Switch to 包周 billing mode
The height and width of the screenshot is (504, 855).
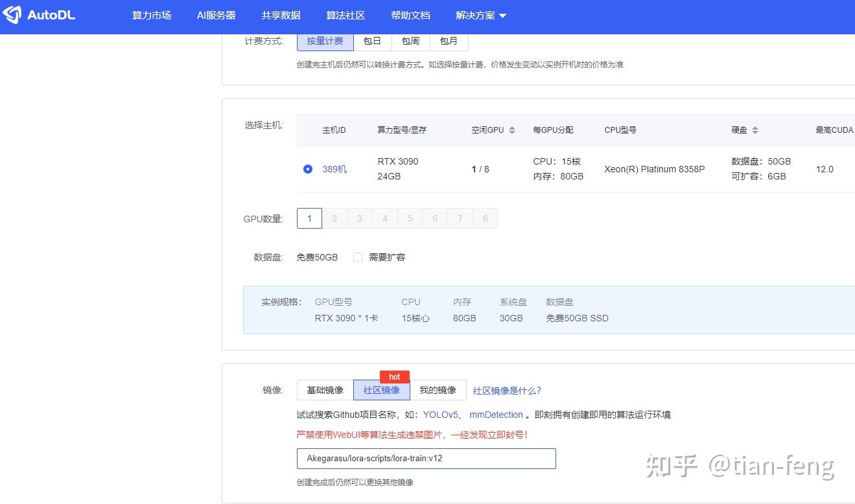tap(411, 40)
